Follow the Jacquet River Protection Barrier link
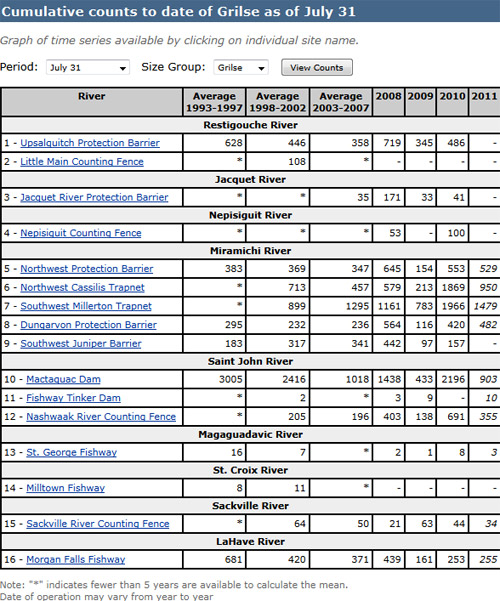500x601 pixels. [94, 197]
